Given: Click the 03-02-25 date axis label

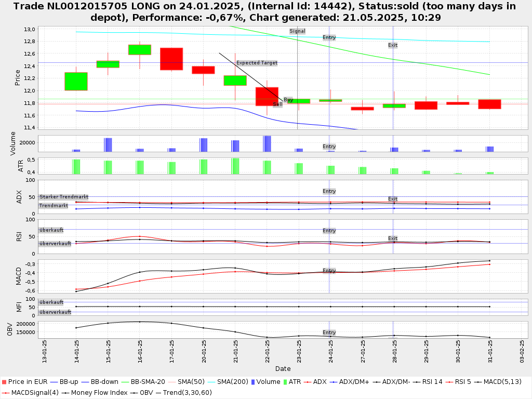Looking at the screenshot, I should (x=522, y=351).
